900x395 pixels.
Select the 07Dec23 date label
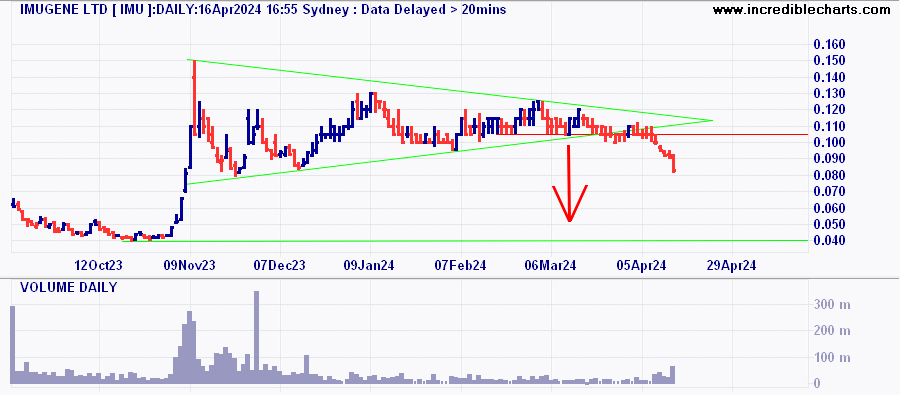280,266
